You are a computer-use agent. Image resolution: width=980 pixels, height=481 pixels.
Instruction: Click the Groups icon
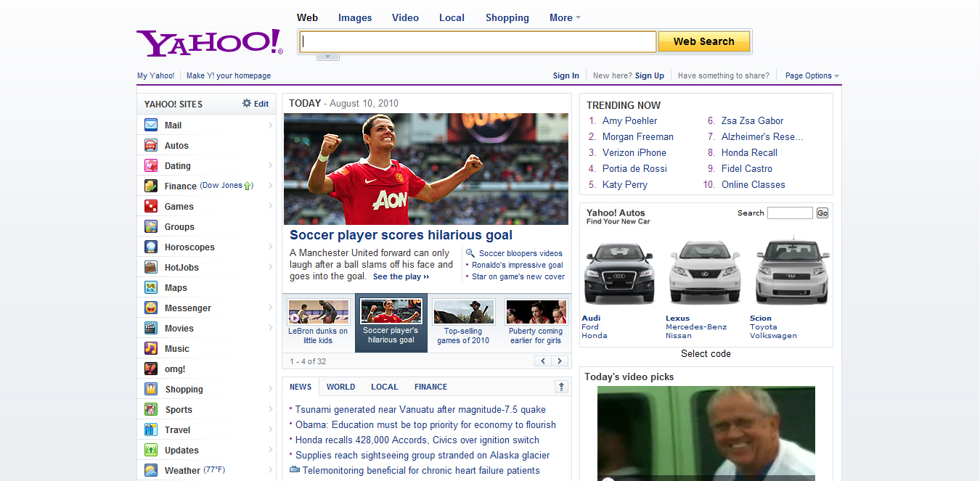[151, 226]
